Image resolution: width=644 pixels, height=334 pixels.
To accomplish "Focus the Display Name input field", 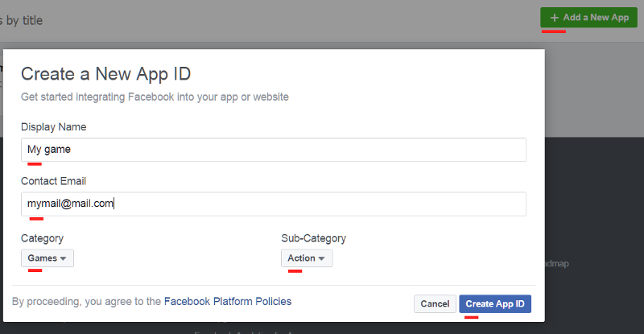I will point(274,150).
